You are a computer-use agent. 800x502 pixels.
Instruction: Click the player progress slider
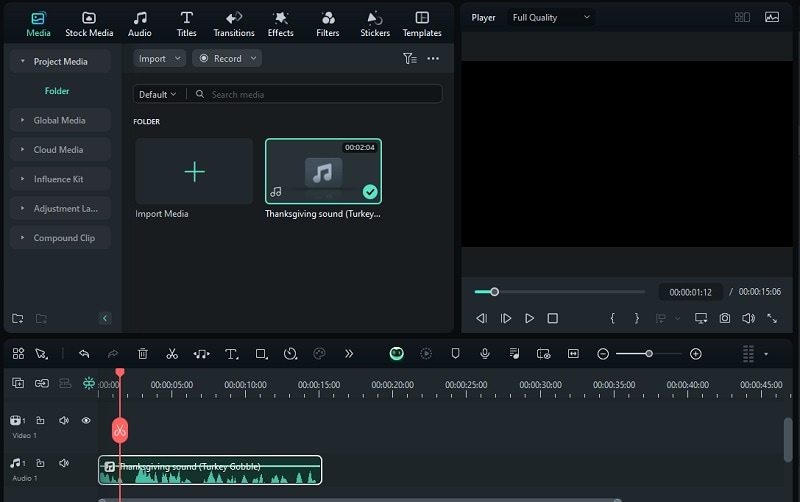pyautogui.click(x=560, y=292)
